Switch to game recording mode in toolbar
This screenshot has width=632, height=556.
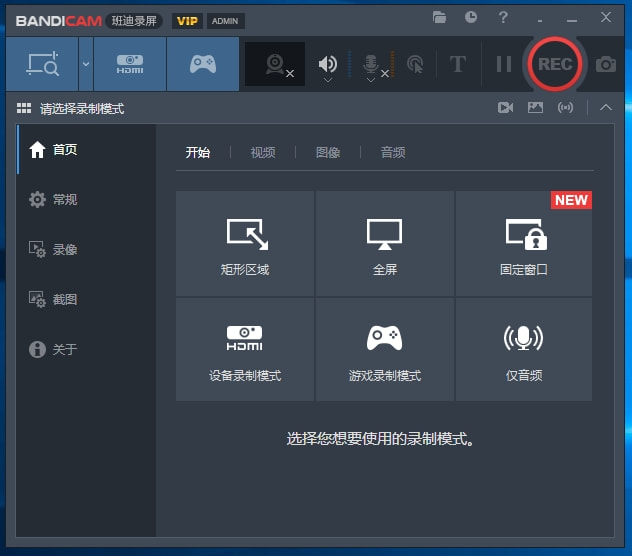(203, 64)
